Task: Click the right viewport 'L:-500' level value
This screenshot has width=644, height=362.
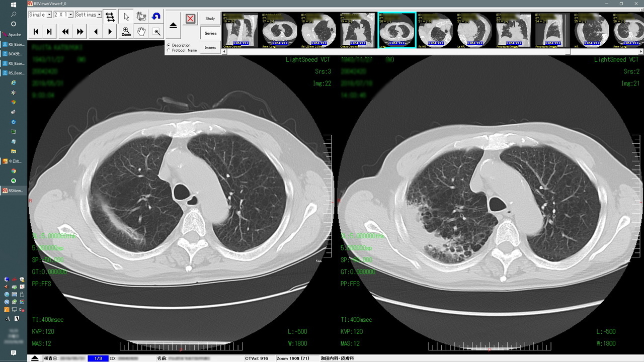Action: pyautogui.click(x=606, y=331)
